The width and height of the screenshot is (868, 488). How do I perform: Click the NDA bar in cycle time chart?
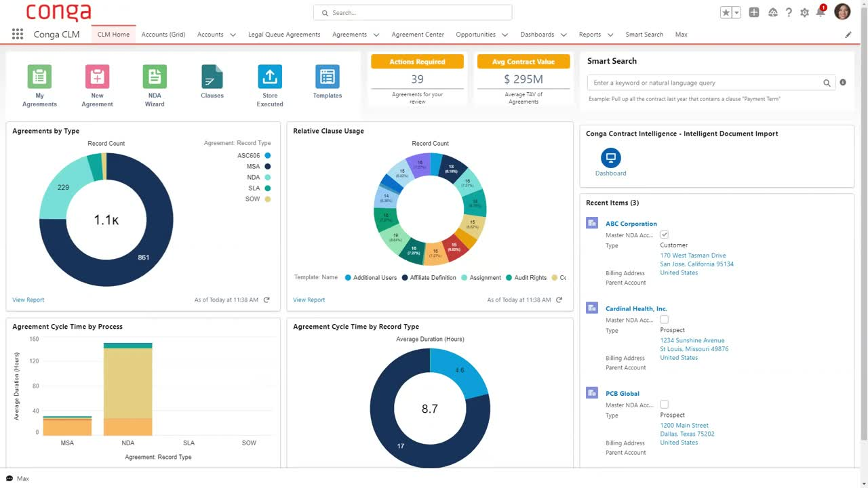[x=127, y=389]
